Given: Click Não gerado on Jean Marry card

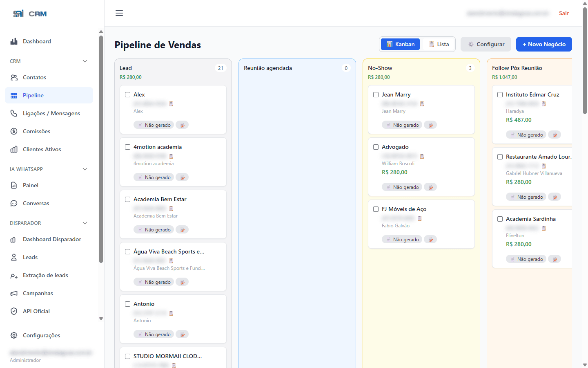Looking at the screenshot, I should 402,125.
